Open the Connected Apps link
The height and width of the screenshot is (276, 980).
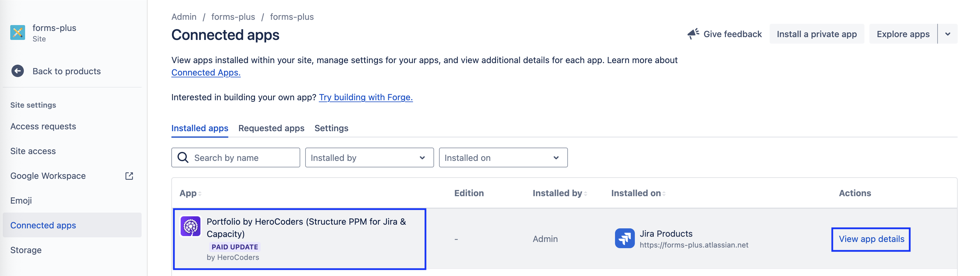click(x=205, y=72)
